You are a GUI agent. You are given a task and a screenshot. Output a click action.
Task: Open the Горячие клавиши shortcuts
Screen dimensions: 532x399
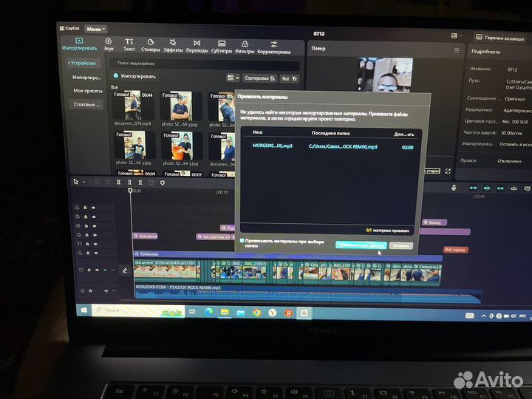click(499, 38)
